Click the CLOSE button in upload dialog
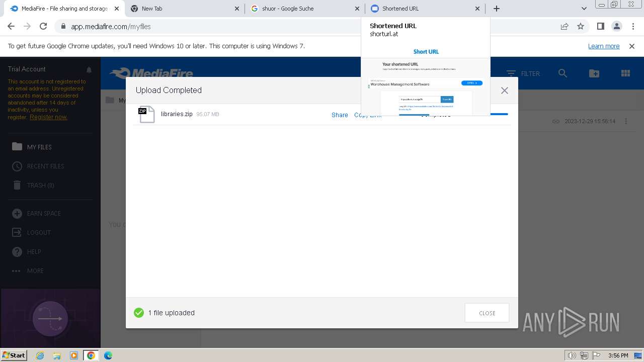The width and height of the screenshot is (644, 362). tap(487, 313)
